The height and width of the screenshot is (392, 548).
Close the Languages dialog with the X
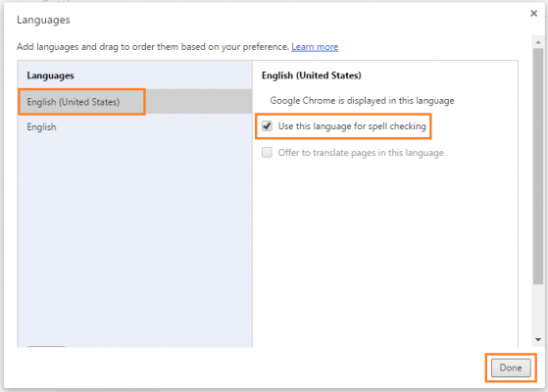pos(533,14)
